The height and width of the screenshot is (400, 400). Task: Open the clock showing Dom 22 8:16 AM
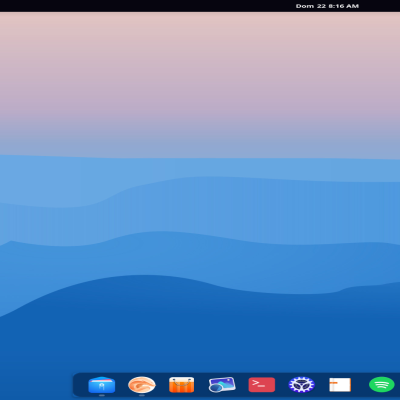327,6
